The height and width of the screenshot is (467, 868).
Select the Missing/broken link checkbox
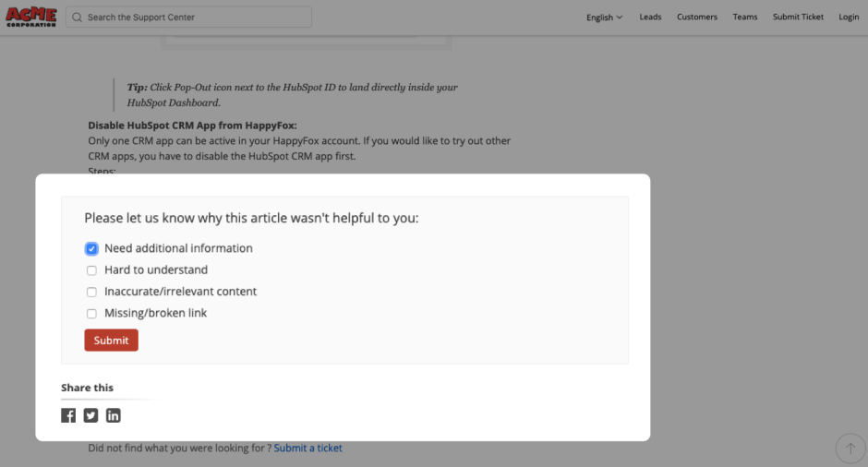[x=91, y=314]
